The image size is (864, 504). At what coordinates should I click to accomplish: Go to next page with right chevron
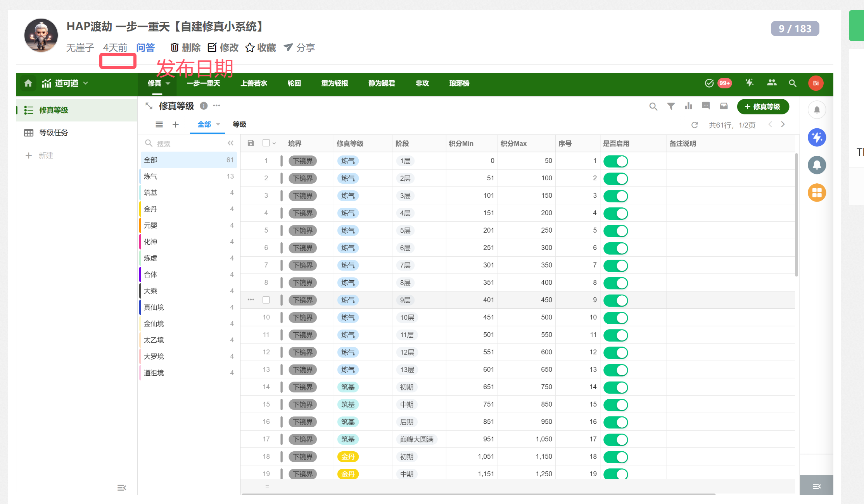pos(783,124)
